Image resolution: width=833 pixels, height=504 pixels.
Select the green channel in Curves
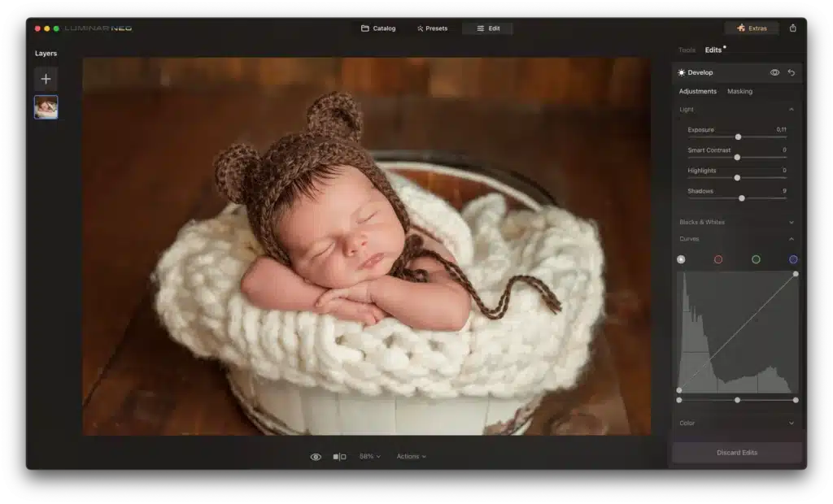tap(755, 259)
